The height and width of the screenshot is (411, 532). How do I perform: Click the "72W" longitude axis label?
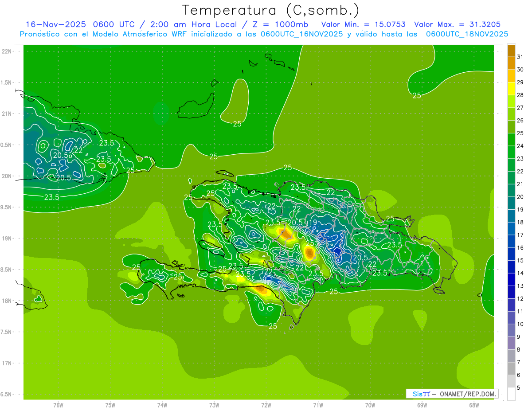[x=266, y=405]
